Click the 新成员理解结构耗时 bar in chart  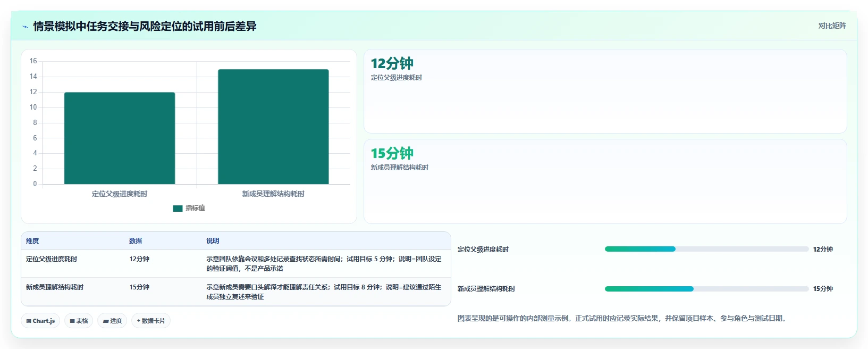pos(273,127)
